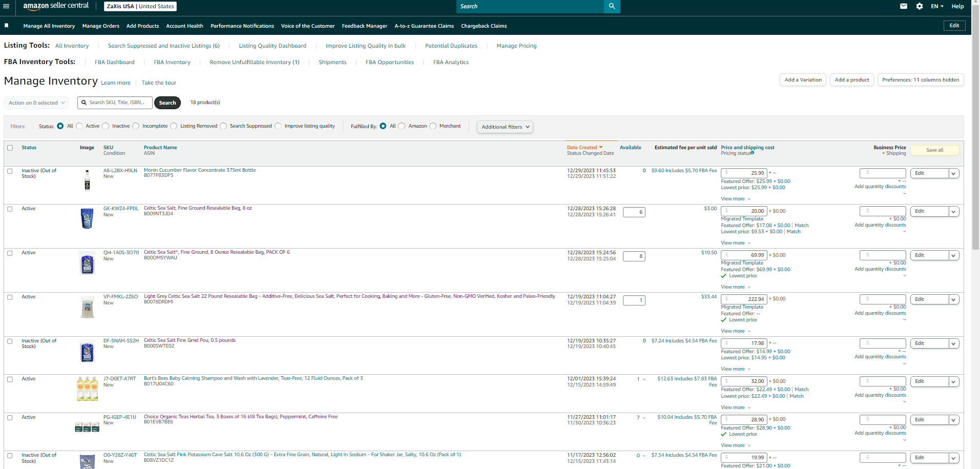Image resolution: width=980 pixels, height=469 pixels.
Task: Click the bookmark flag icon
Action: 7,26
